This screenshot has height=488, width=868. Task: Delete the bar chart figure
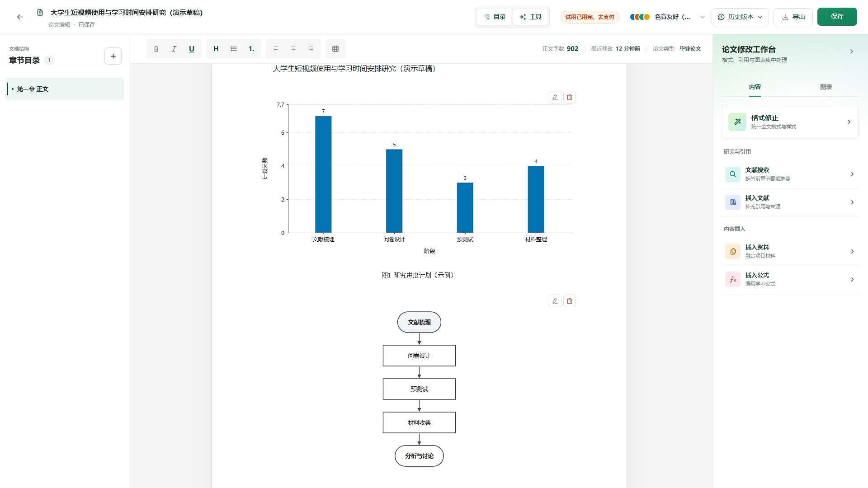[570, 97]
